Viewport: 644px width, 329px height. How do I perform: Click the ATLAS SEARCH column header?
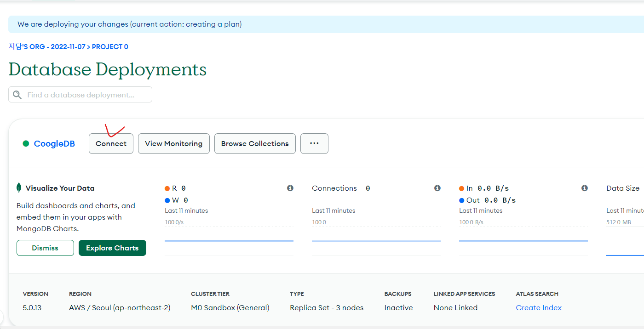(x=537, y=294)
